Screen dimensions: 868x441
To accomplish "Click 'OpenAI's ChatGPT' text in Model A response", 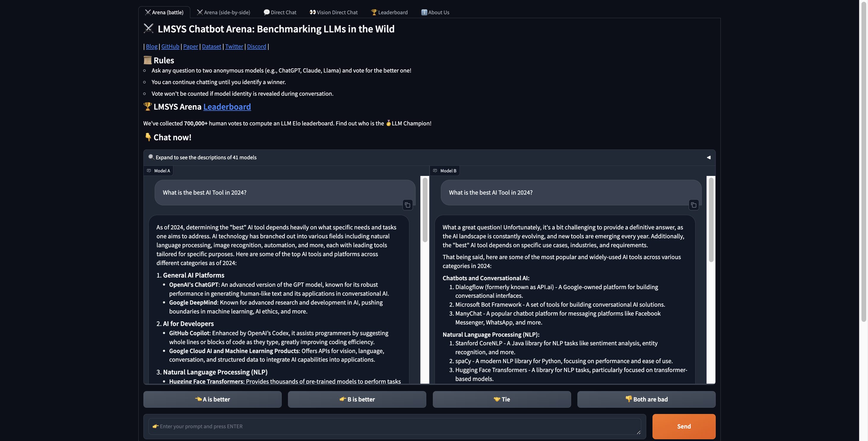I will (x=194, y=284).
